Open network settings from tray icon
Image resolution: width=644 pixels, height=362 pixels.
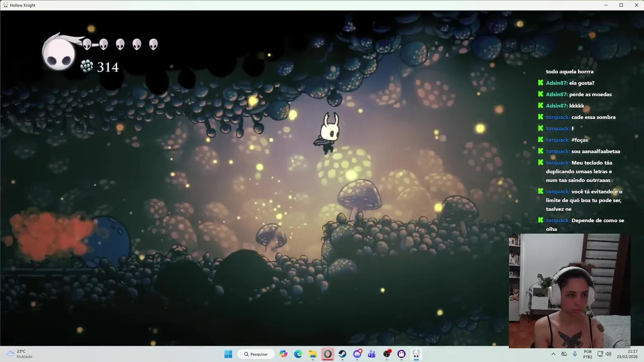pos(600,354)
